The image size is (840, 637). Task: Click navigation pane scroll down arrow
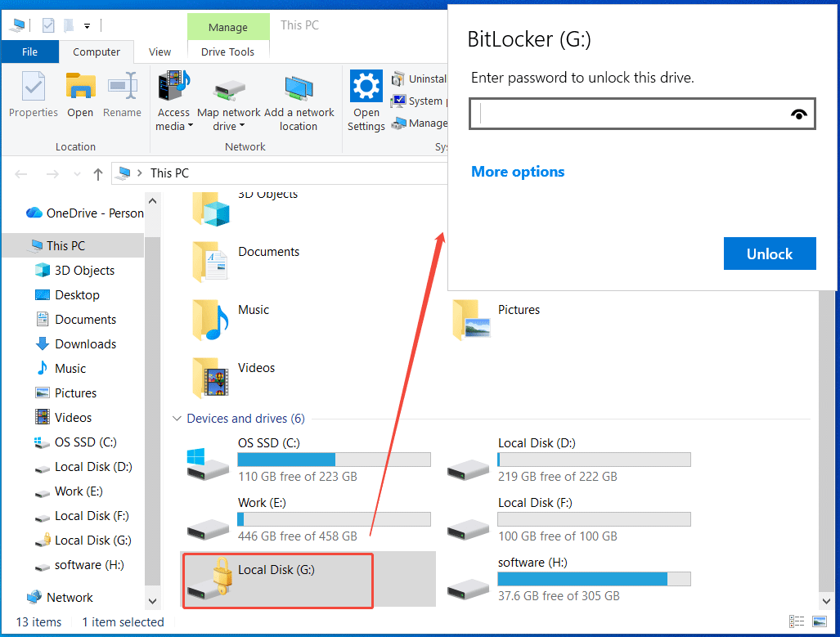click(x=153, y=600)
